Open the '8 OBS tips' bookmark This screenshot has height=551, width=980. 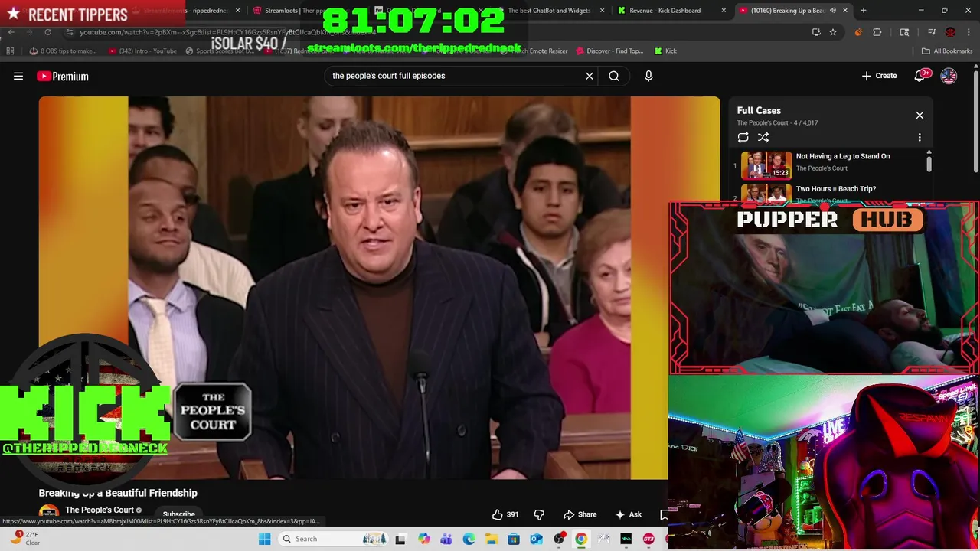click(x=63, y=51)
